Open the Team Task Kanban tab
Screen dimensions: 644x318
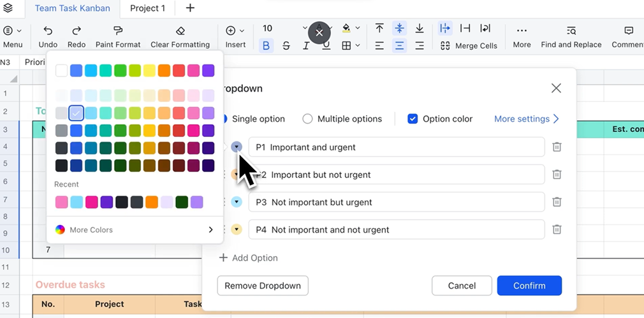[x=72, y=8]
